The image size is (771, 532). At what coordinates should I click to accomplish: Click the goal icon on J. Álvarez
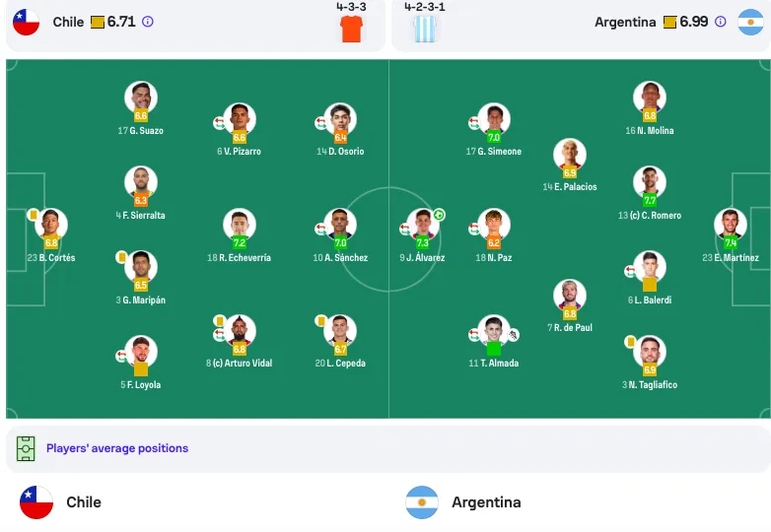[x=439, y=215]
